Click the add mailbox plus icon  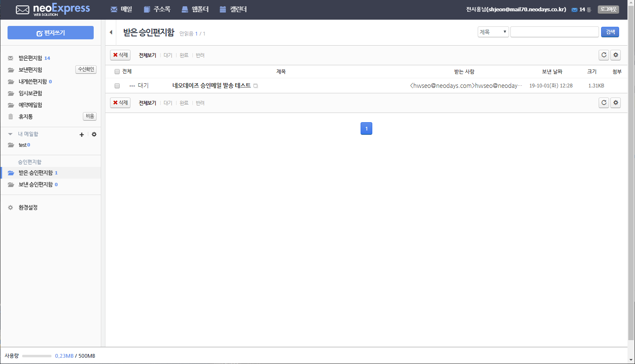pyautogui.click(x=82, y=134)
